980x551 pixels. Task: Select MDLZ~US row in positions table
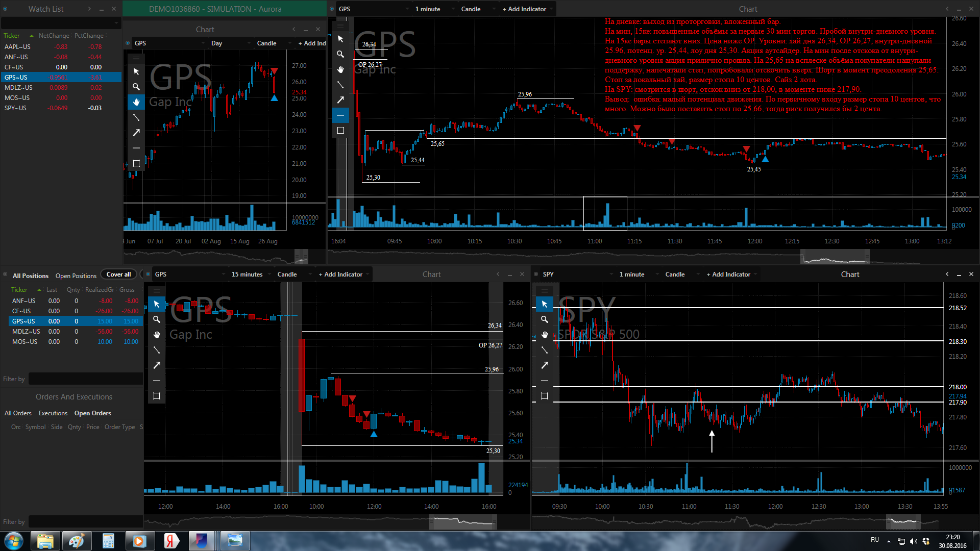pos(76,332)
